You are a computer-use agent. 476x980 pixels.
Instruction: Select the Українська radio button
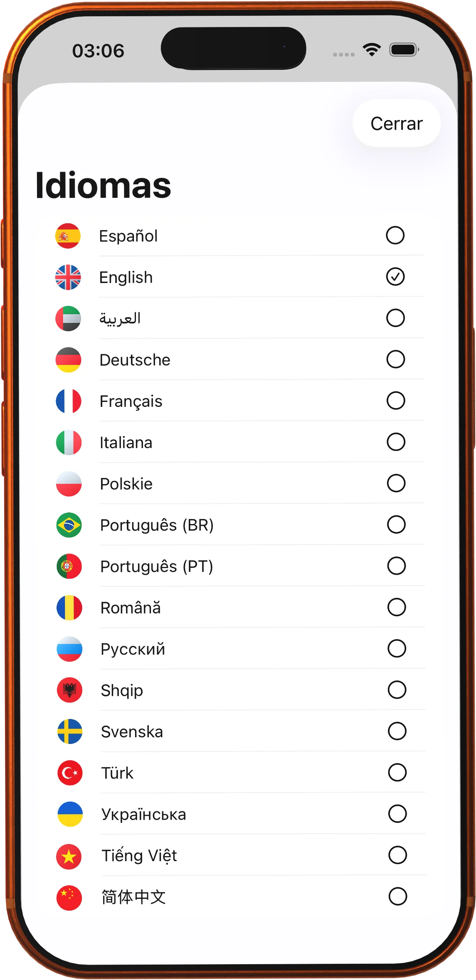click(397, 814)
